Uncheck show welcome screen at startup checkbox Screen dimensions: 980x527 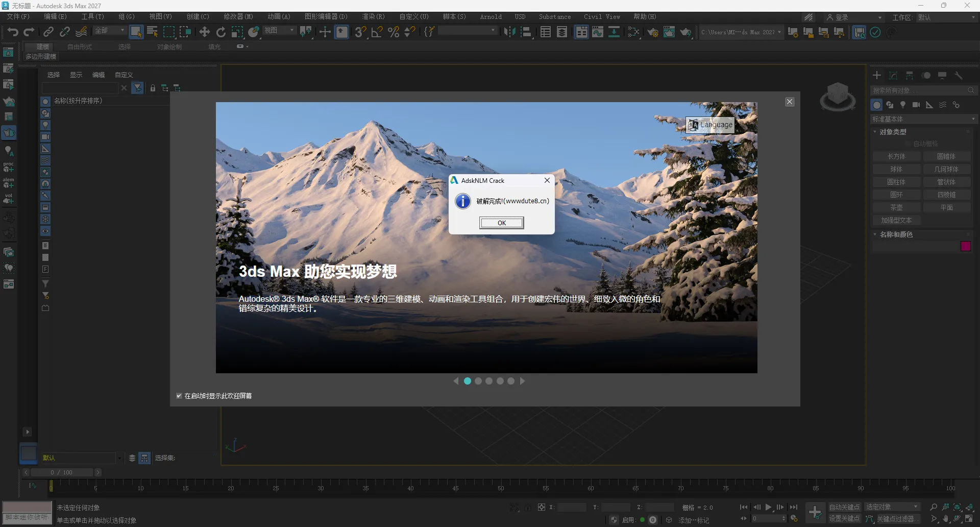(x=179, y=396)
